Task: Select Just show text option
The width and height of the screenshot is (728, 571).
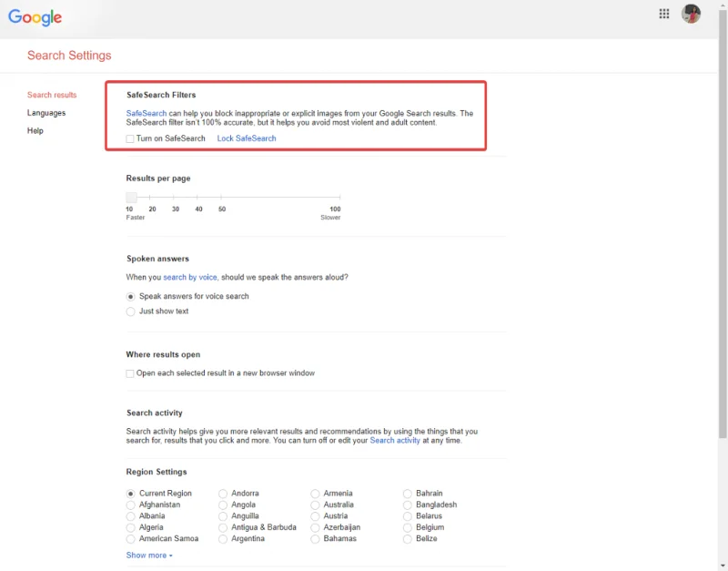Action: (x=130, y=311)
